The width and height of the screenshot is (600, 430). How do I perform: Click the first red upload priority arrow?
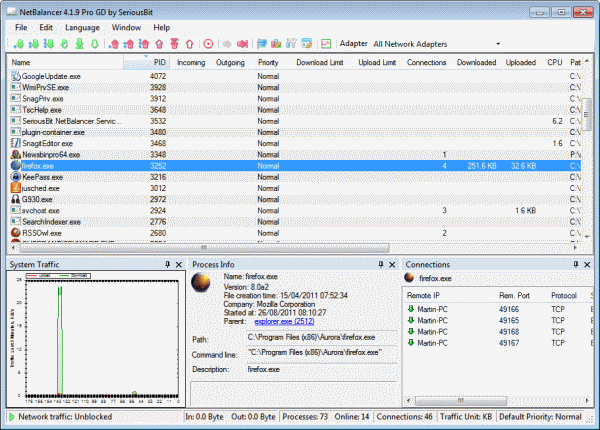(114, 44)
